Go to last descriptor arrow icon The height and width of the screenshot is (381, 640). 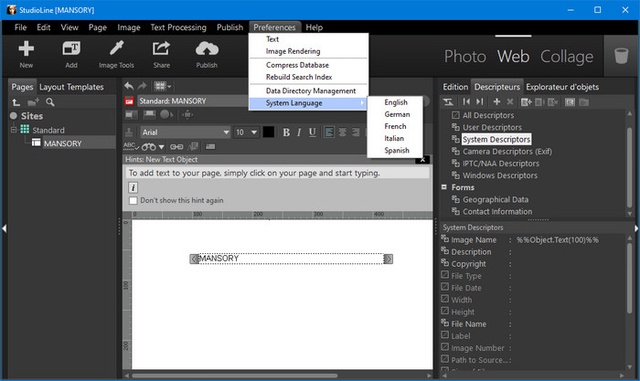[x=480, y=102]
